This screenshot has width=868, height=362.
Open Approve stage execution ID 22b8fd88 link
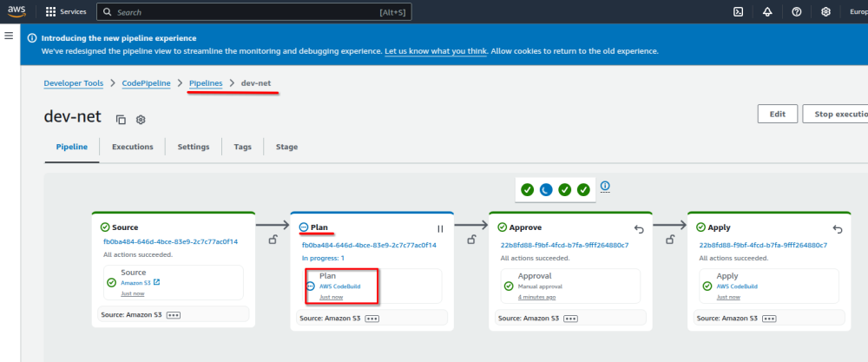(565, 245)
